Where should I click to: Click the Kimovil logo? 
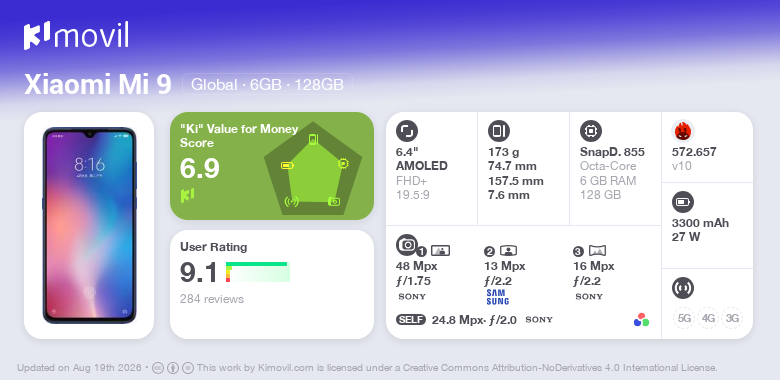76,36
